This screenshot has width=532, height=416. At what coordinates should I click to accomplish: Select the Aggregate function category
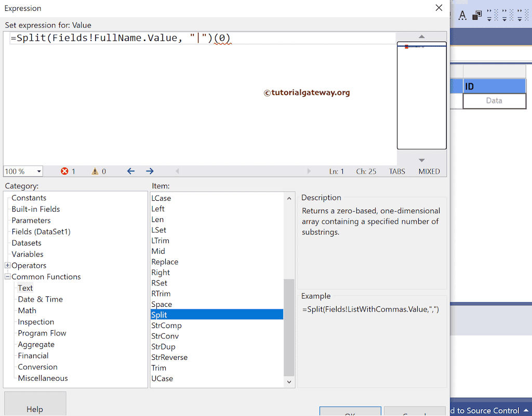point(36,344)
